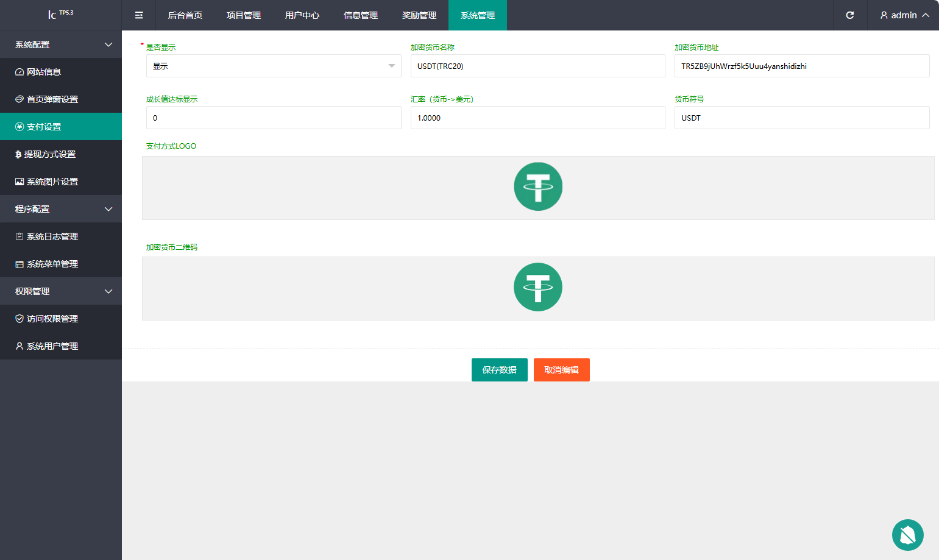
Task: Open the 是否显示 dropdown
Action: (x=274, y=66)
